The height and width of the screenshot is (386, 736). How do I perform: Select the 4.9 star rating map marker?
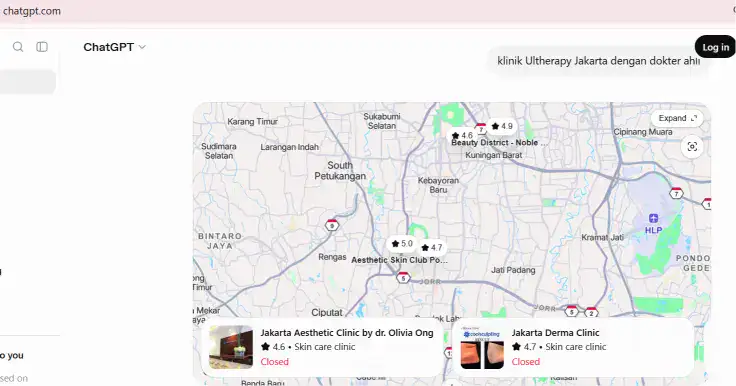(x=502, y=126)
